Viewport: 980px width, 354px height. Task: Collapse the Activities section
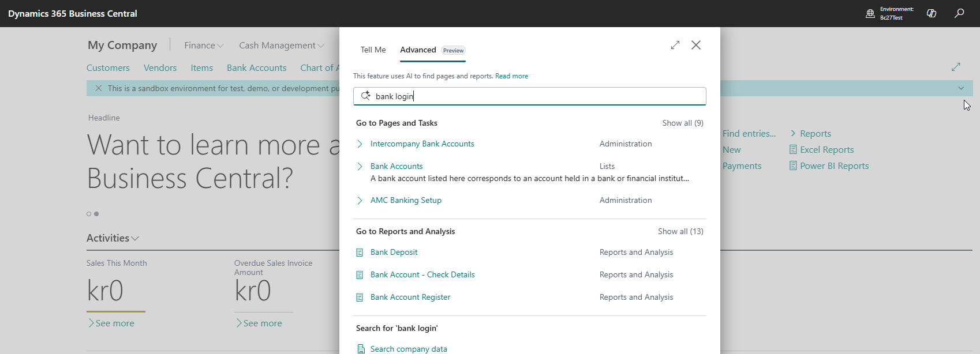point(113,238)
